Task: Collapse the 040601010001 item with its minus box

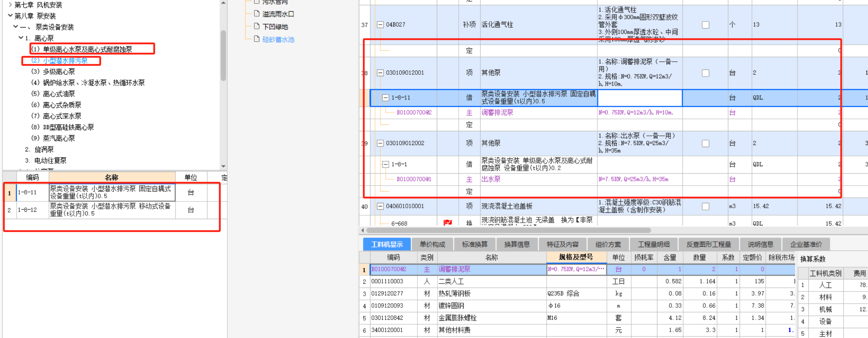Action: (x=380, y=206)
